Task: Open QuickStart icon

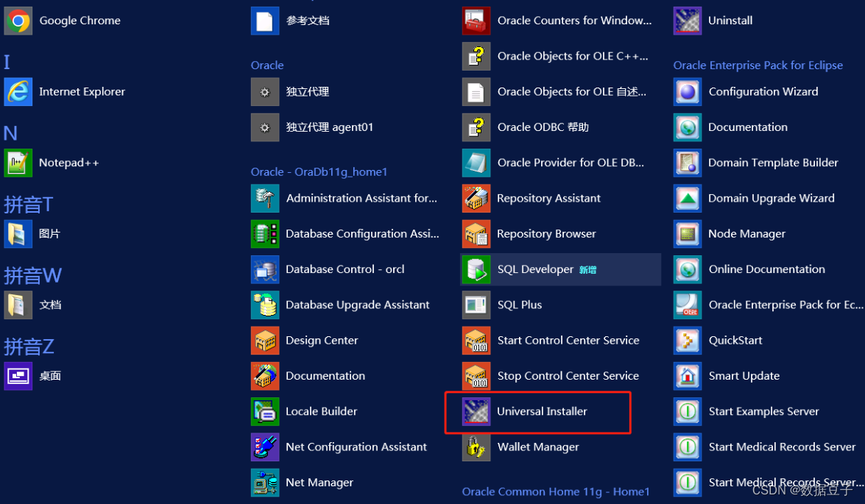Action: 688,341
